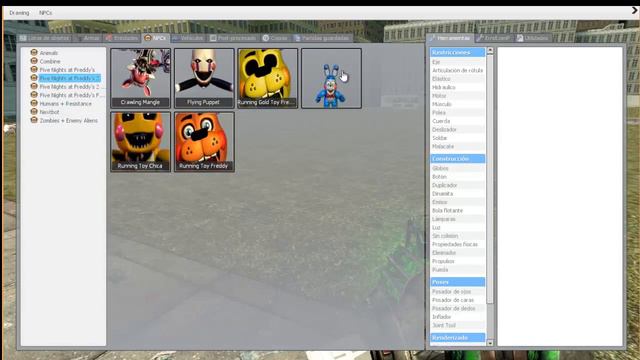Select the Rueda tool
Image resolution: width=640 pixels, height=360 pixels.
458,269
